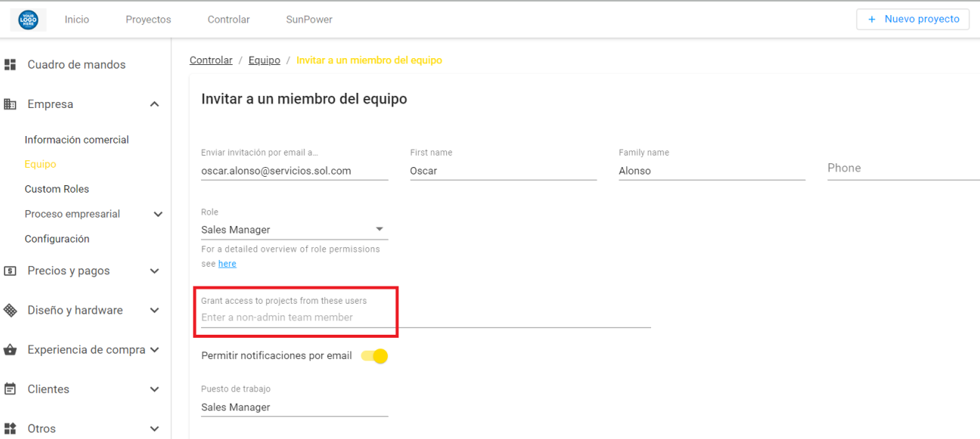
Task: Collapse the Empresa section chevron
Action: pos(154,104)
